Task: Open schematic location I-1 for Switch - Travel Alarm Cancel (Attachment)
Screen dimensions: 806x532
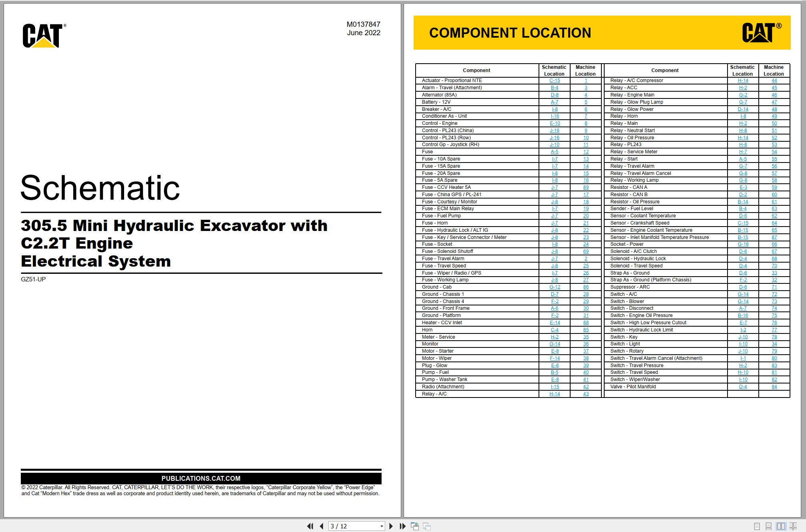Action: click(743, 358)
